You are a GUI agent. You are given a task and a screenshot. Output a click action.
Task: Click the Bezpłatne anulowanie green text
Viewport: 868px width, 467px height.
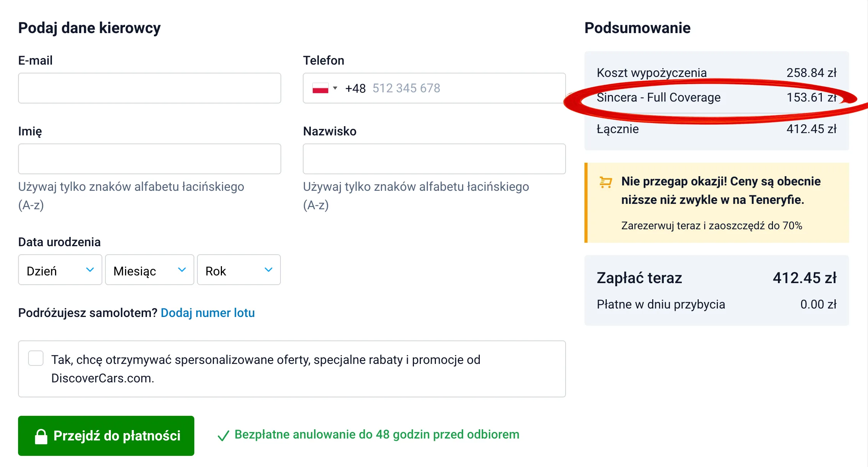376,435
